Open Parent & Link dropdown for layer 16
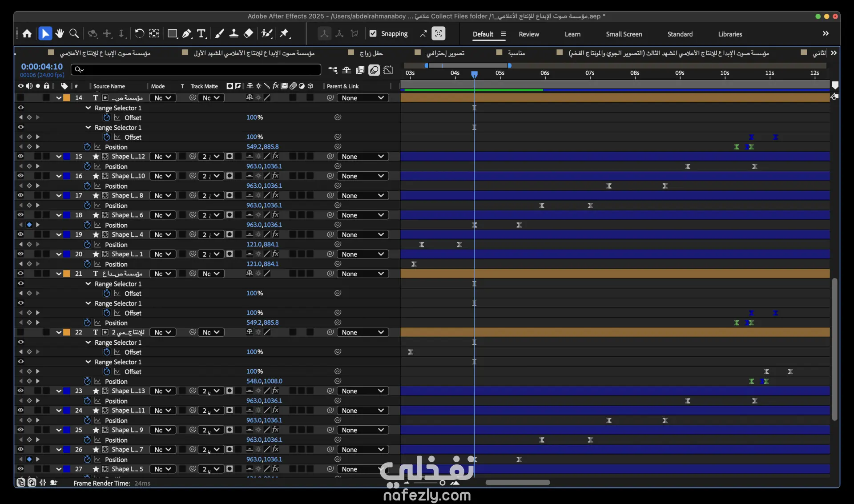This screenshot has height=504, width=854. (x=363, y=176)
